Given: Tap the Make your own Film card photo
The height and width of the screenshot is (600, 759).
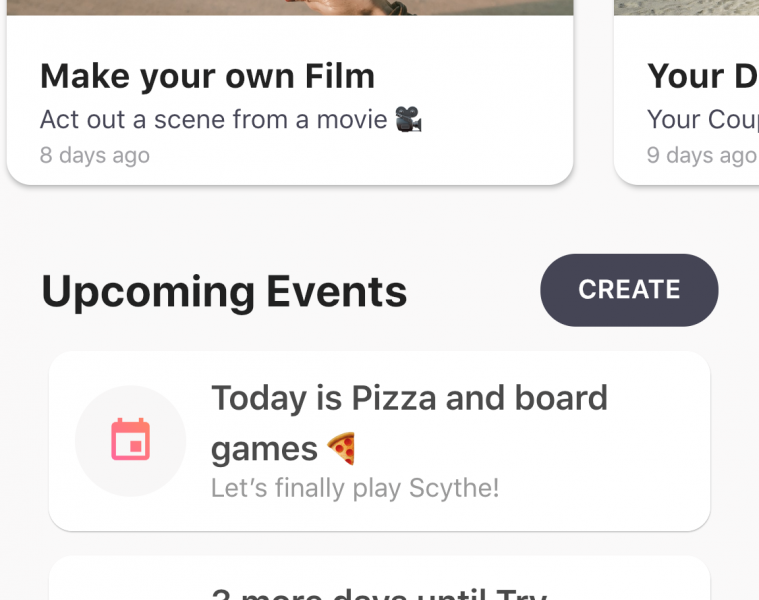Looking at the screenshot, I should tap(290, 6).
